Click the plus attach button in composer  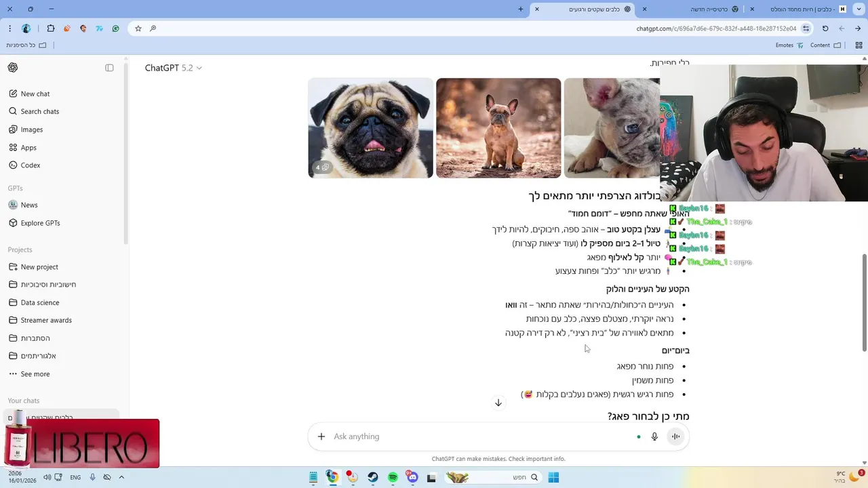[x=321, y=436]
